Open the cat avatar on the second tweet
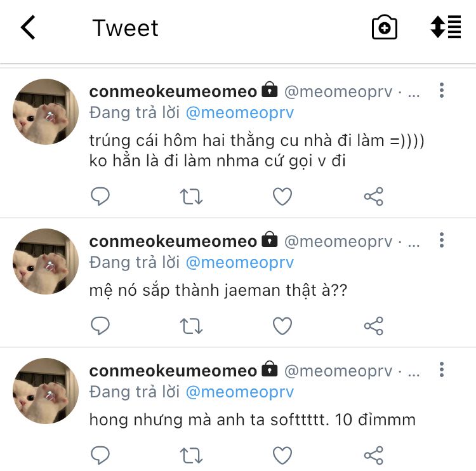 point(46,262)
